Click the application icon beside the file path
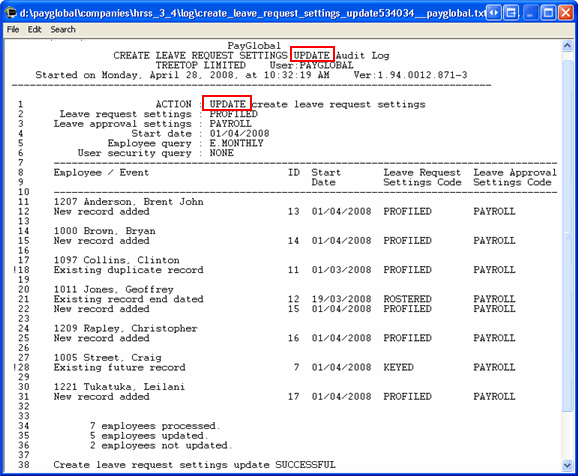Viewport: 578px width, 476px height. pos(11,13)
